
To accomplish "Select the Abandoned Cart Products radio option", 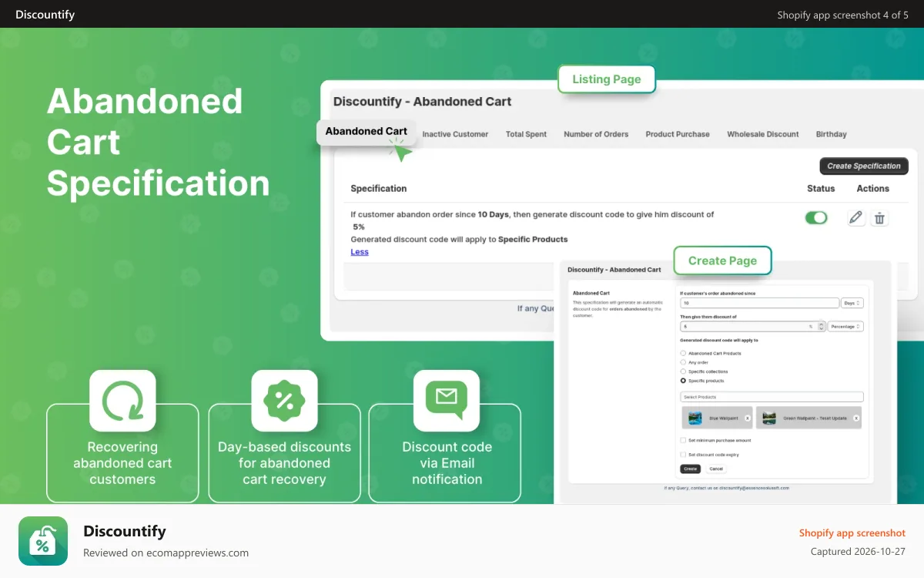I will 683,353.
